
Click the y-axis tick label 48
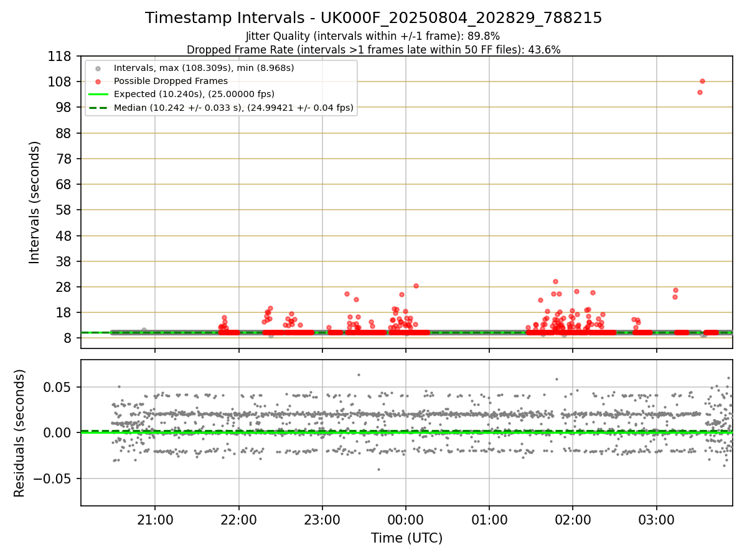pyautogui.click(x=64, y=236)
